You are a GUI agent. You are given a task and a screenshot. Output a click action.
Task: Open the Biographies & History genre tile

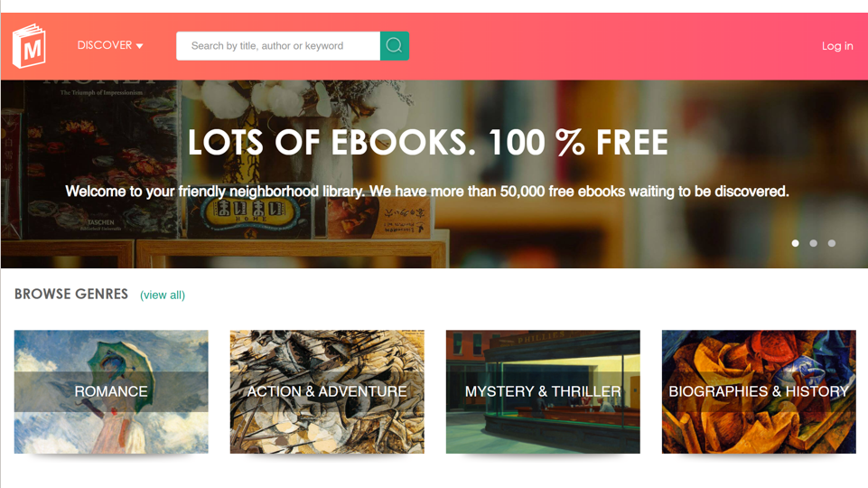pos(759,391)
